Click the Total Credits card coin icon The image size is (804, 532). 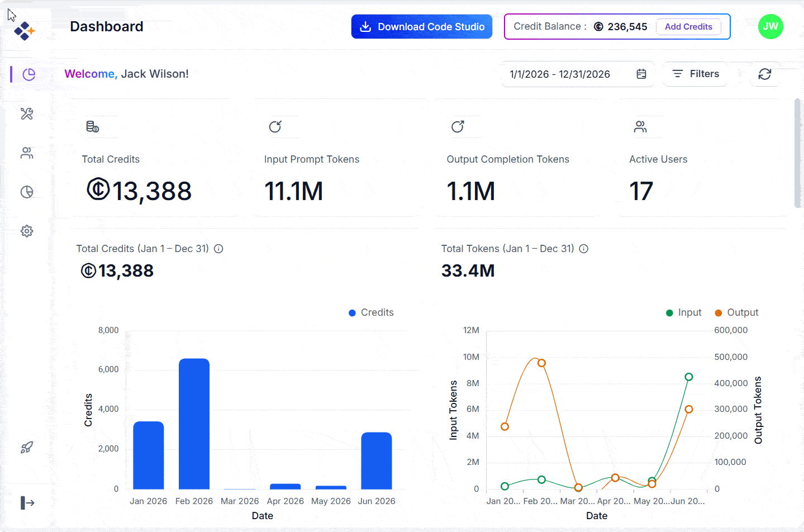click(93, 127)
